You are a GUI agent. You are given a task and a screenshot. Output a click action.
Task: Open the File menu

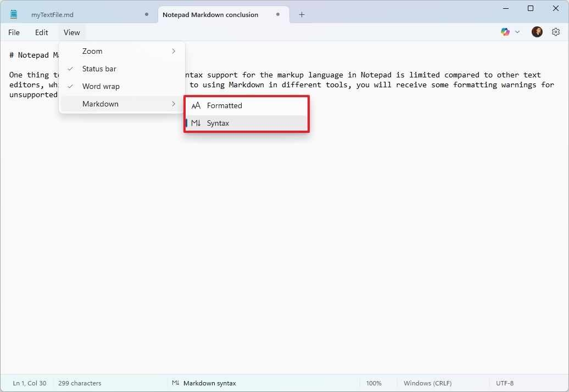pyautogui.click(x=14, y=32)
